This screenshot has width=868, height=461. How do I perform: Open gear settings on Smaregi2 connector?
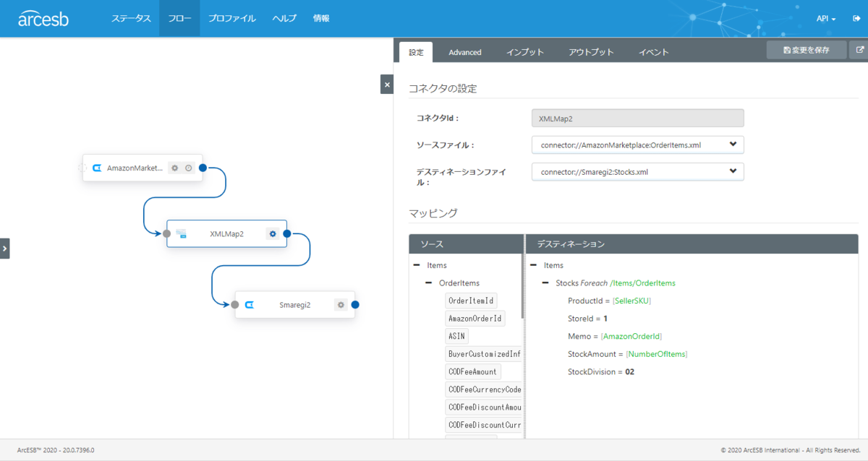coord(341,305)
